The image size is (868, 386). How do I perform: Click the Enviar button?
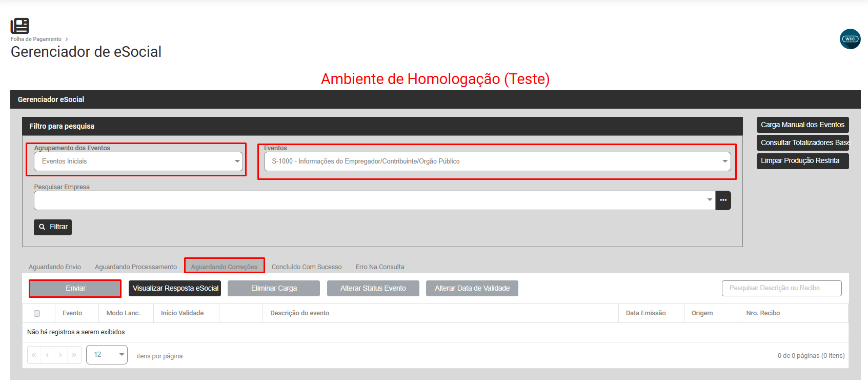pos(75,289)
